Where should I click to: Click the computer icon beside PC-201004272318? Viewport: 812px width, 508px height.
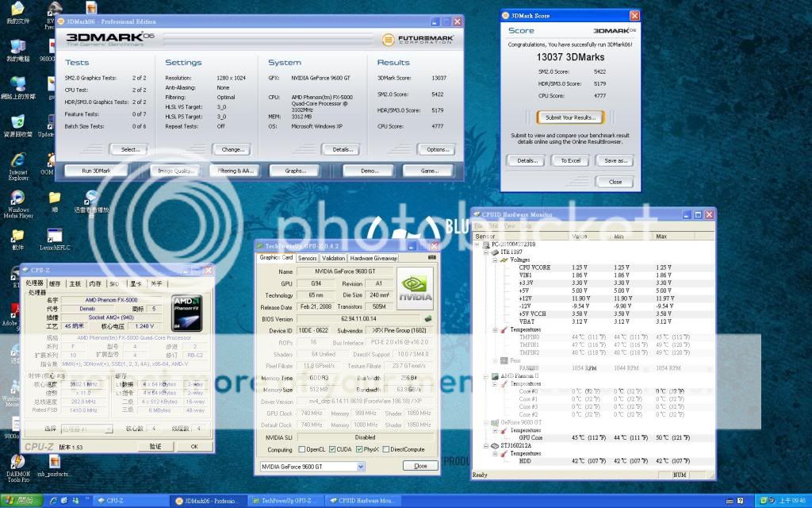pos(486,244)
